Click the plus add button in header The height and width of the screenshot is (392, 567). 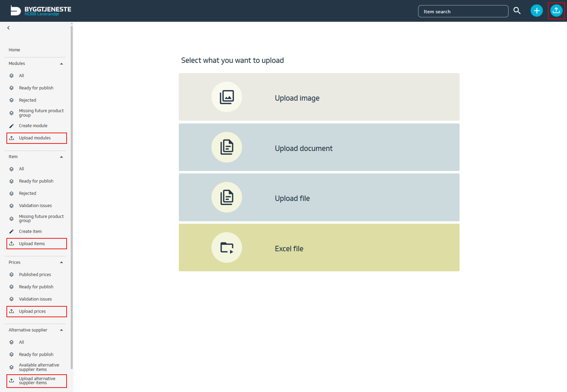[537, 11]
